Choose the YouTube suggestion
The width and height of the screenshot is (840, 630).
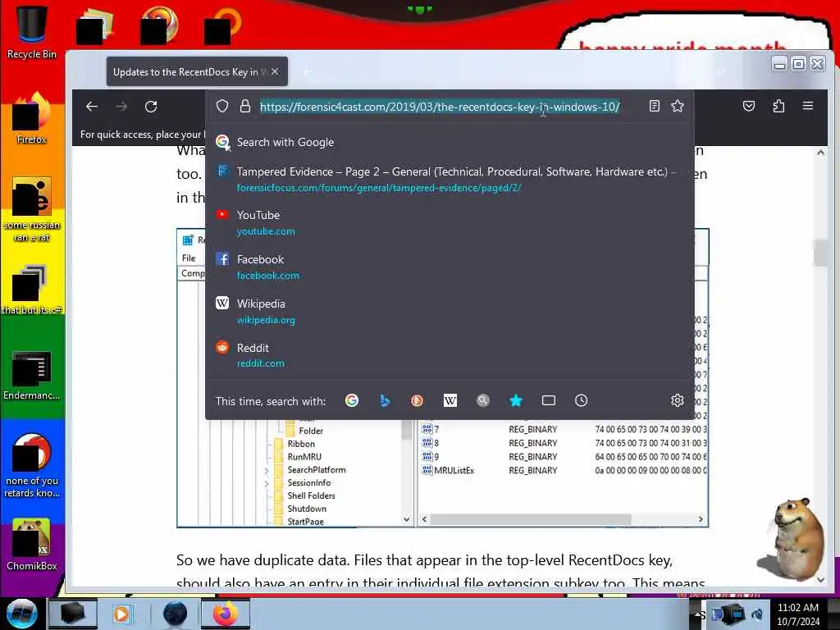point(450,223)
